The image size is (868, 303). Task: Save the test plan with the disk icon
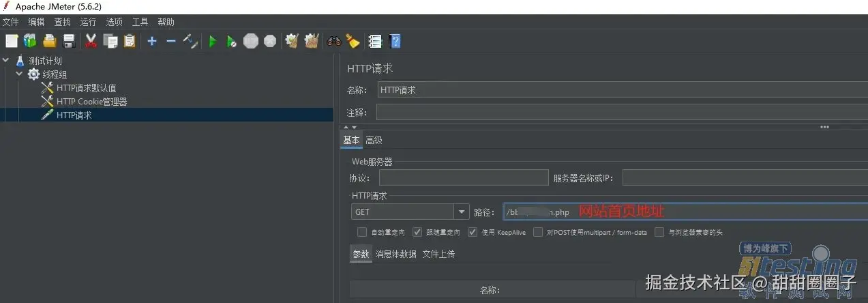click(x=68, y=42)
